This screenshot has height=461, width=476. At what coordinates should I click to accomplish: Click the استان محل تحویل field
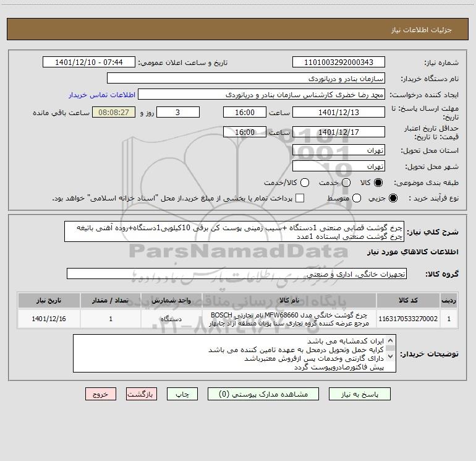339,150
